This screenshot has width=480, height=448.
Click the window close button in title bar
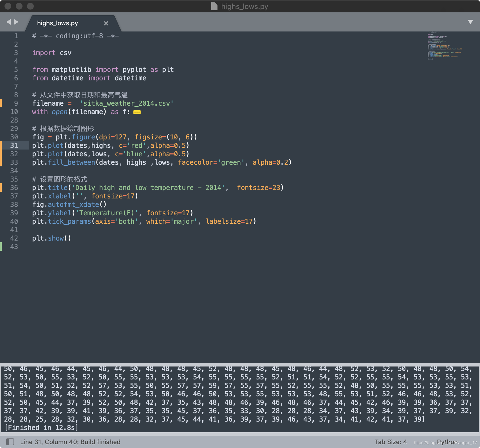point(8,6)
